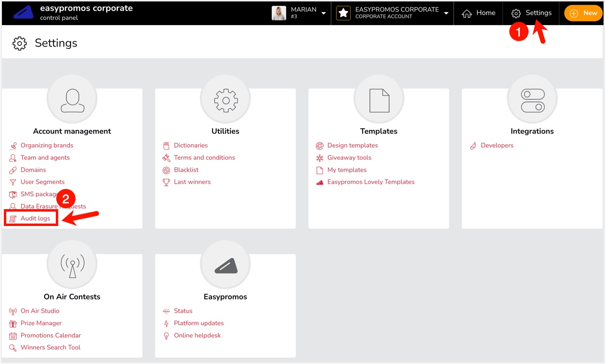The image size is (605, 364).
Task: Open the Developers link
Action: point(497,145)
